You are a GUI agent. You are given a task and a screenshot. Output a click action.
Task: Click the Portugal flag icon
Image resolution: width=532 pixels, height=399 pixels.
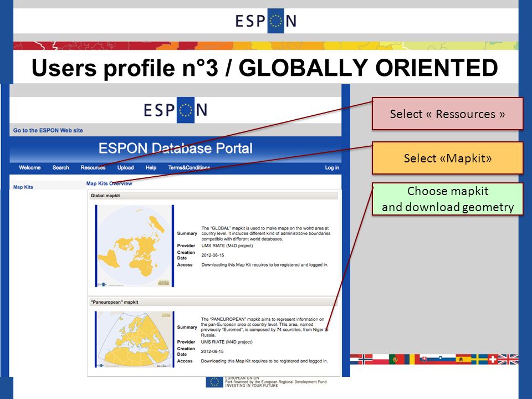396,359
